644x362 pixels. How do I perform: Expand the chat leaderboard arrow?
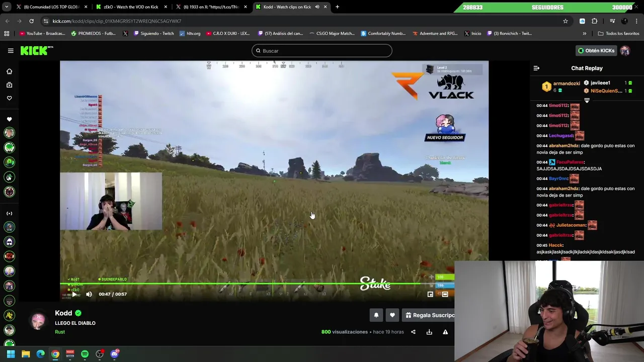tap(587, 101)
